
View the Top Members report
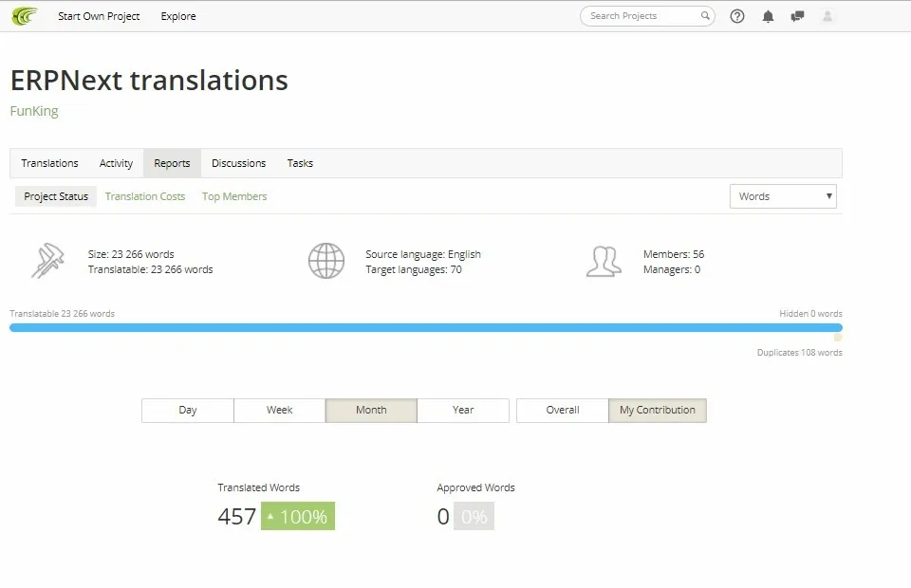click(234, 196)
